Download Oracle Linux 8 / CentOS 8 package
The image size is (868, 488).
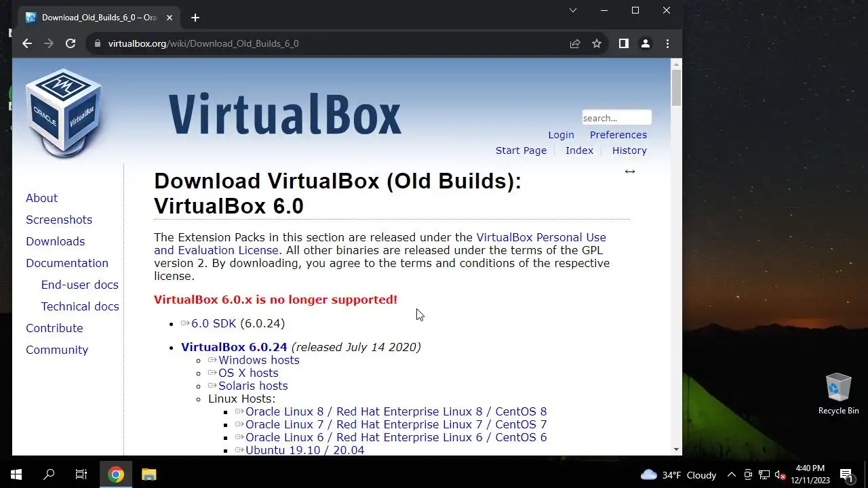click(x=396, y=411)
